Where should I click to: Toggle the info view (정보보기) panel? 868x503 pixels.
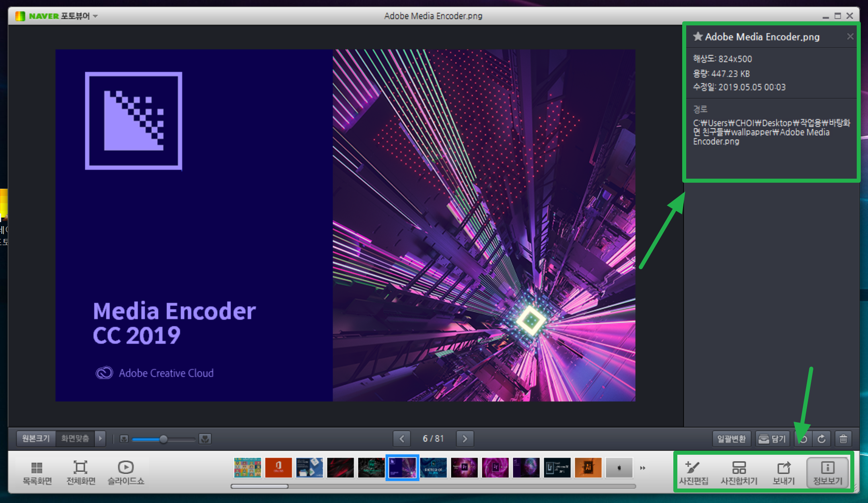827,472
